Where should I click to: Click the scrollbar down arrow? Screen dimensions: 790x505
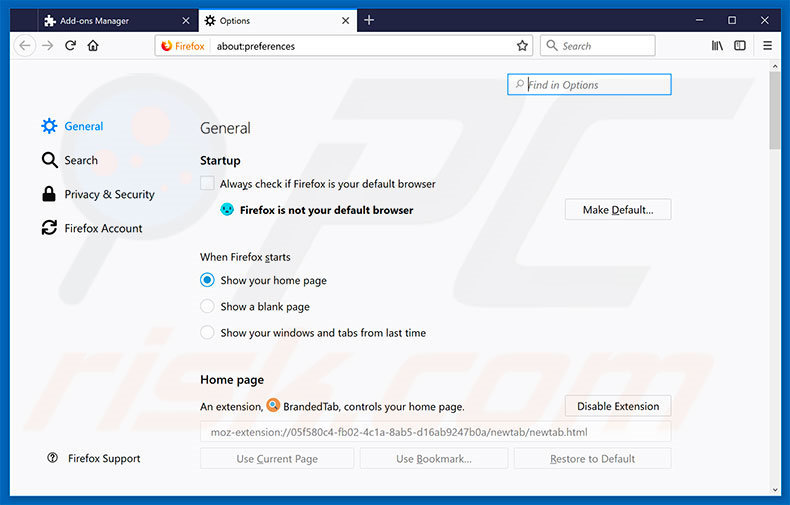774,489
